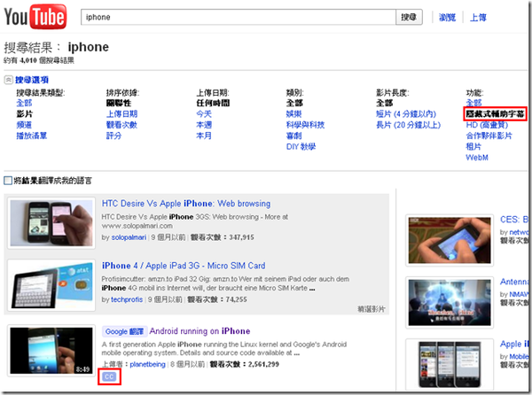Filter upload date by 今天
This screenshot has height=395, width=532.
pos(204,114)
